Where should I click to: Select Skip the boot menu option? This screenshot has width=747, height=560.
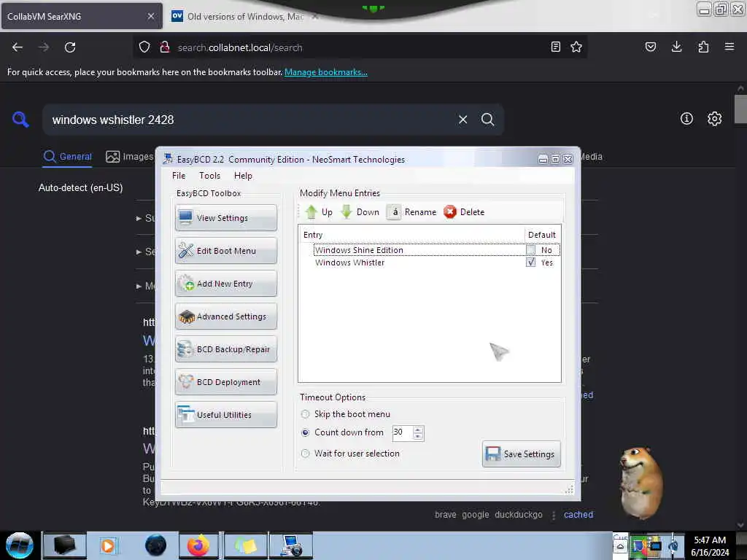click(x=306, y=414)
